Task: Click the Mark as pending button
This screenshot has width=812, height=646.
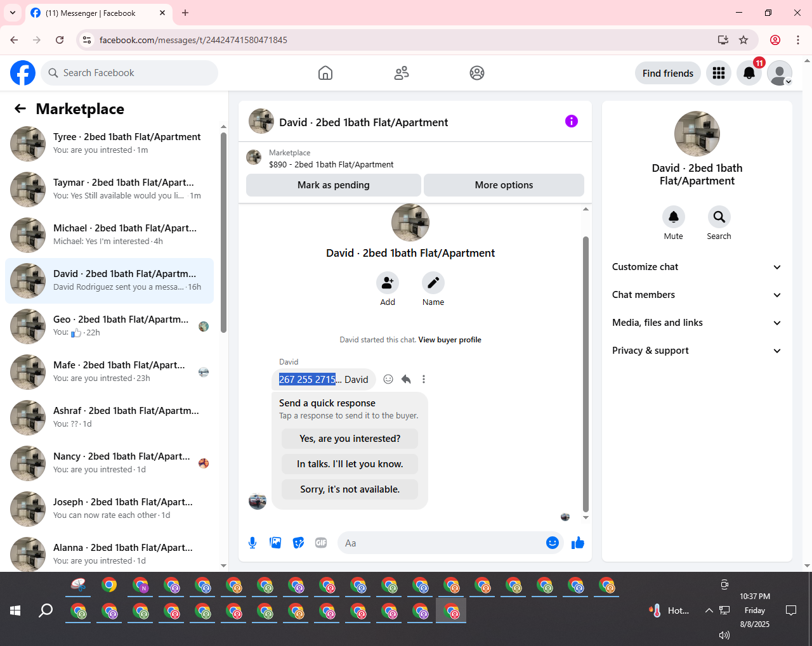Action: point(334,185)
